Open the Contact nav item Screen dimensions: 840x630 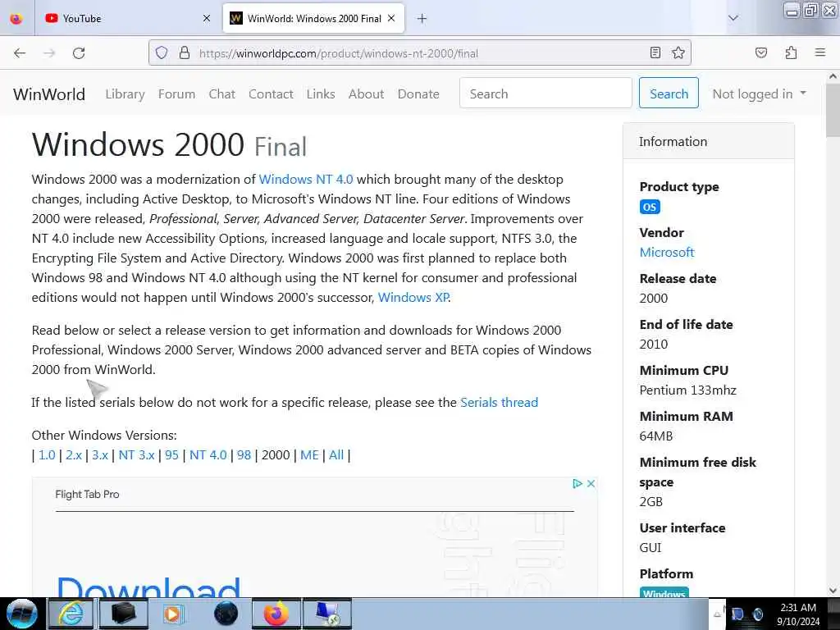[x=271, y=94]
